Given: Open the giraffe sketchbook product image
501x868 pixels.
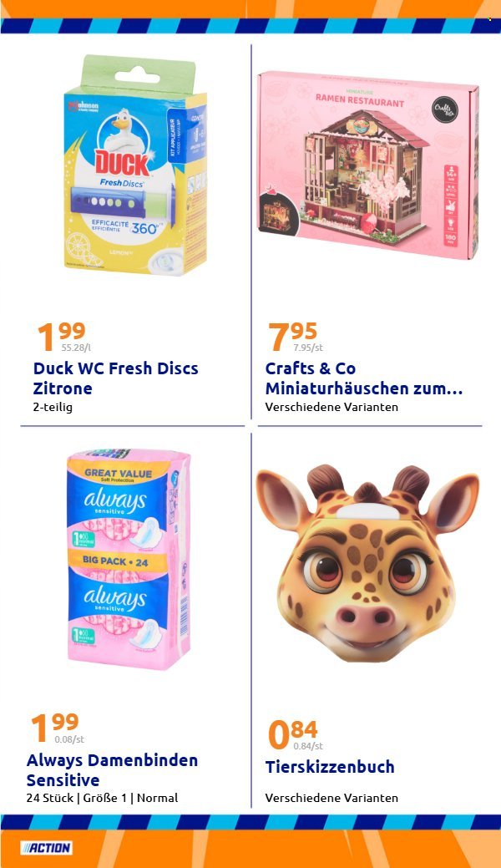Looking at the screenshot, I should [x=367, y=564].
